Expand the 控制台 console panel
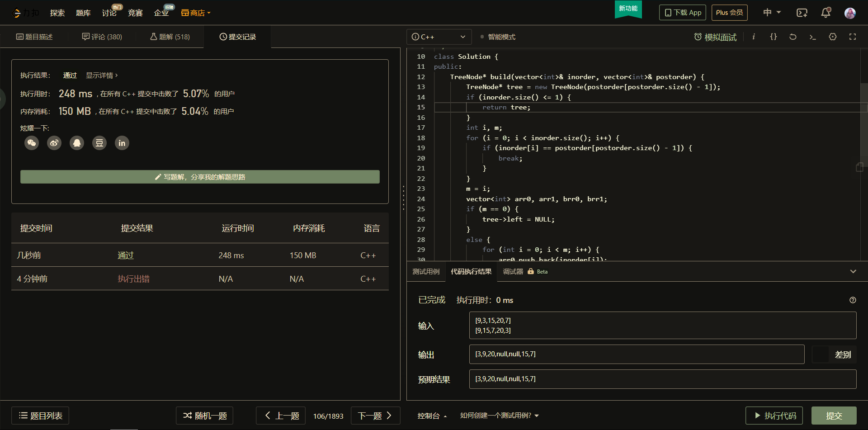Image resolution: width=868 pixels, height=430 pixels. pos(432,416)
